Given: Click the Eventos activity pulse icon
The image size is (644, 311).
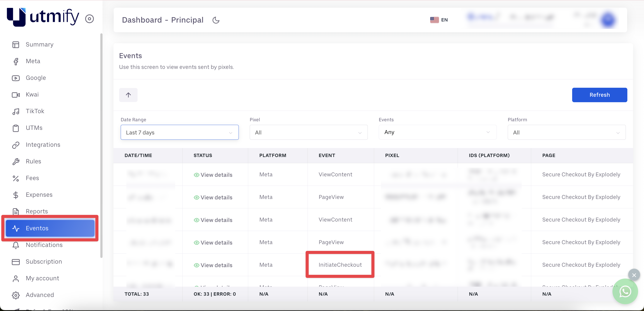Looking at the screenshot, I should pyautogui.click(x=16, y=228).
